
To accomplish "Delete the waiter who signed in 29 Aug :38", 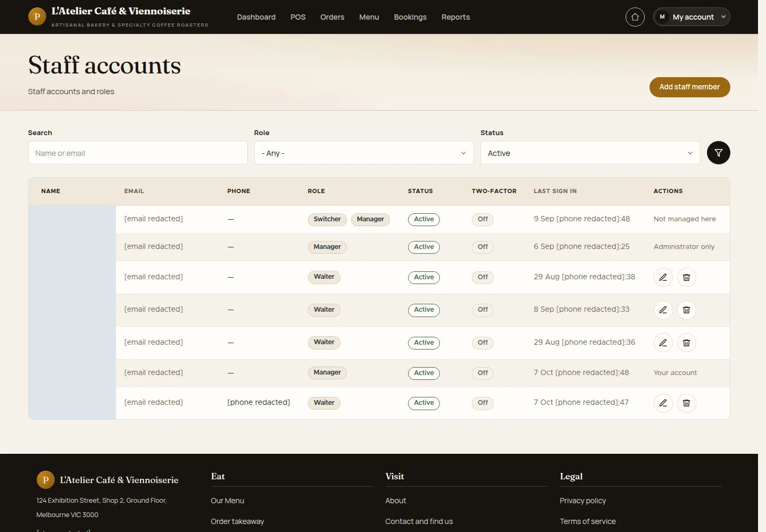I will [686, 277].
